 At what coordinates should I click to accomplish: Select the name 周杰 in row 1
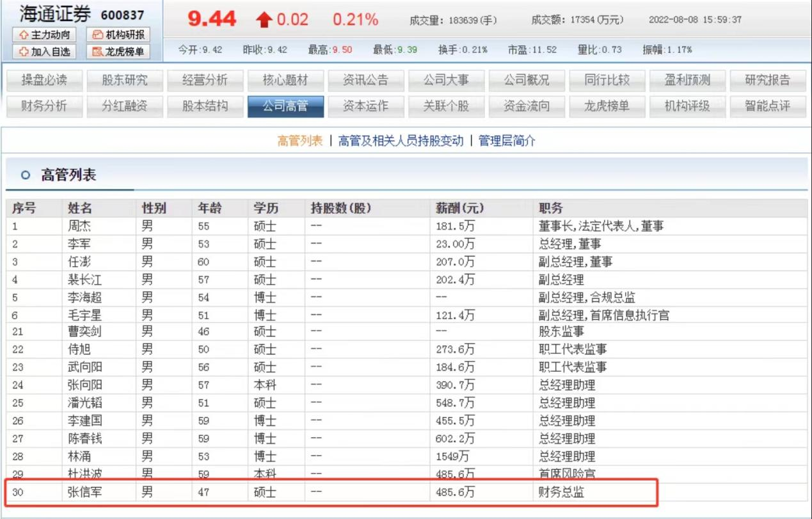pyautogui.click(x=79, y=226)
